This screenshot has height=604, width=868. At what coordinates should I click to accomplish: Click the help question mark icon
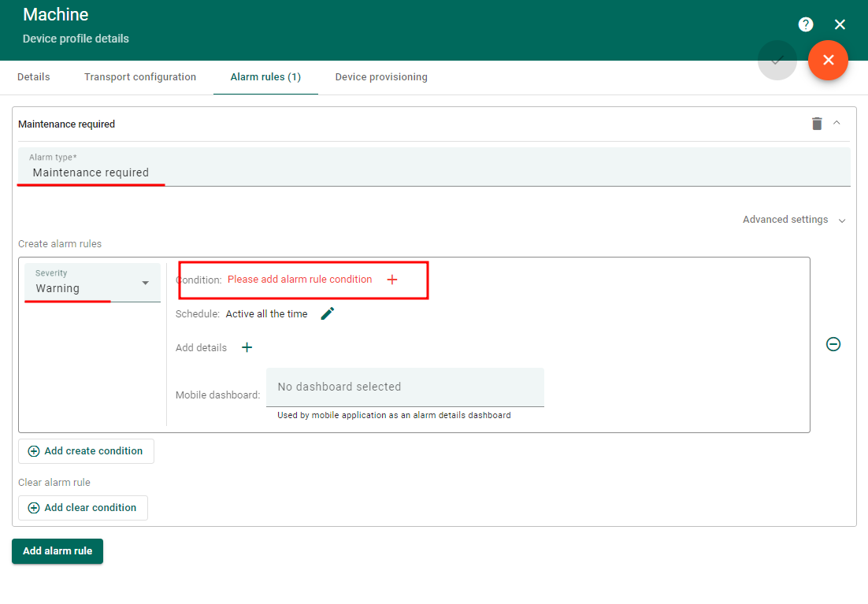tap(805, 24)
